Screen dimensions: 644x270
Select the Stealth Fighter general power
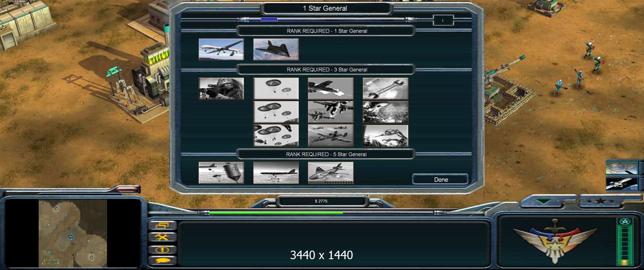coord(276,49)
